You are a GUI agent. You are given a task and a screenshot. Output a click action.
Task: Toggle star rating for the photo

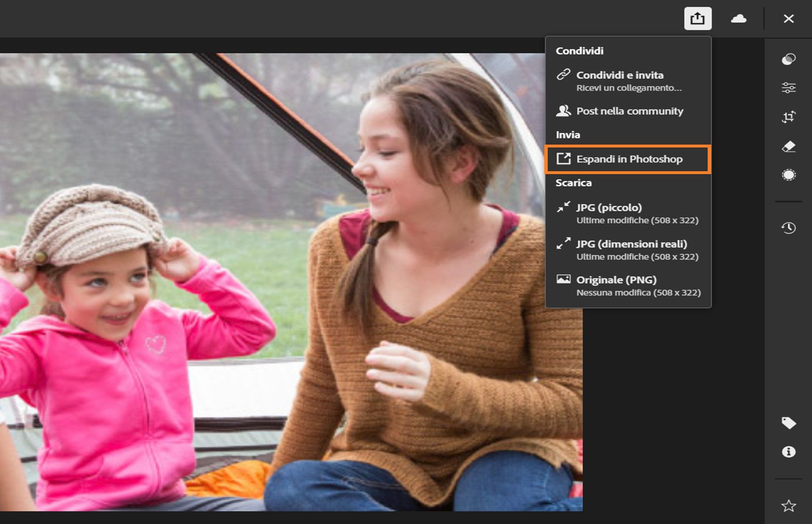(788, 505)
